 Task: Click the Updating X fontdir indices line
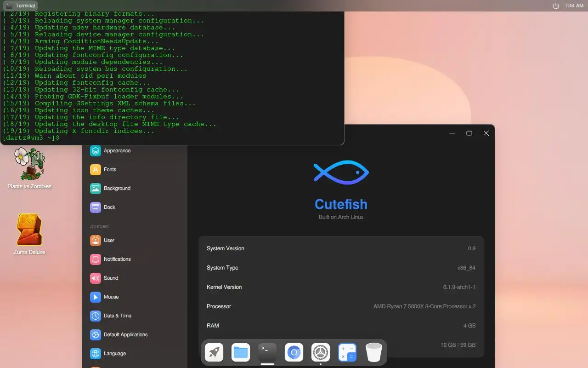(79, 131)
